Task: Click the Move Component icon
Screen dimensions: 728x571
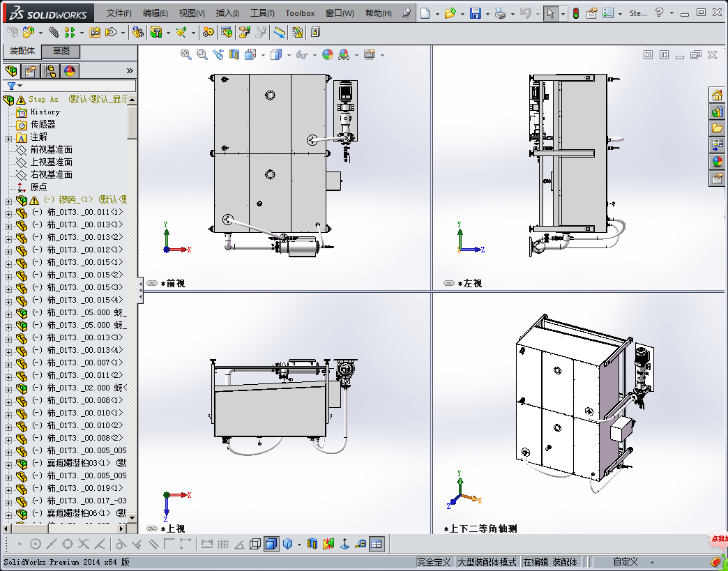Action: point(111,32)
